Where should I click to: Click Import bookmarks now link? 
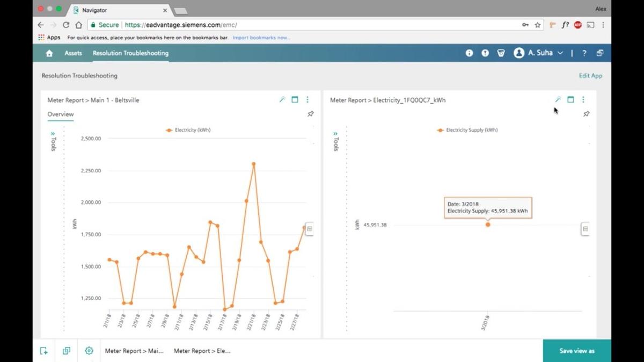[x=261, y=38]
